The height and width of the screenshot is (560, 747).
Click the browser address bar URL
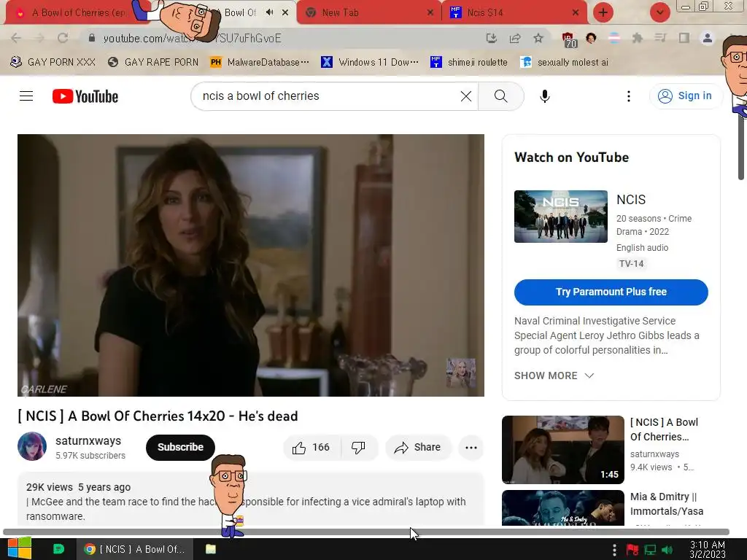point(286,38)
